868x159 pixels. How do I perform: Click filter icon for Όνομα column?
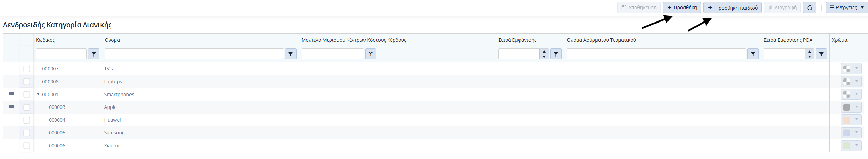(290, 54)
